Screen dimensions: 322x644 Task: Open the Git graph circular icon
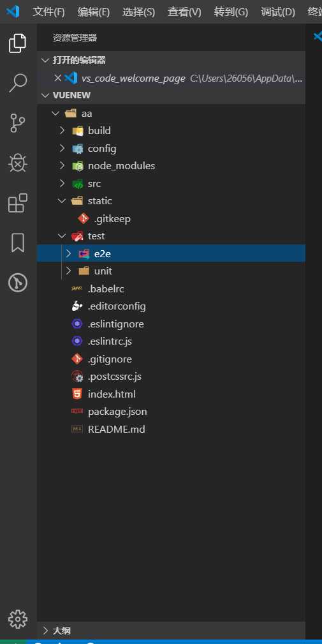18,283
